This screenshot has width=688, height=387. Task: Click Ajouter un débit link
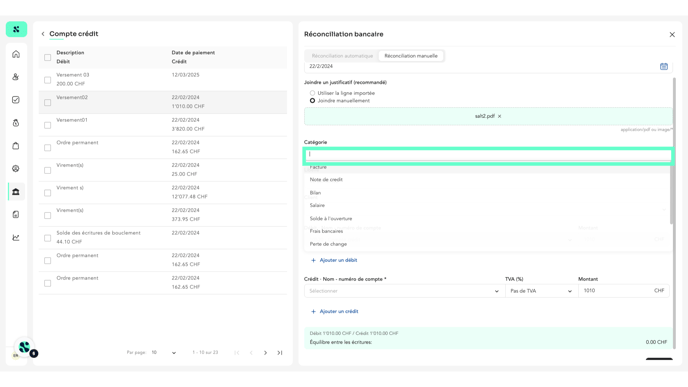334,260
